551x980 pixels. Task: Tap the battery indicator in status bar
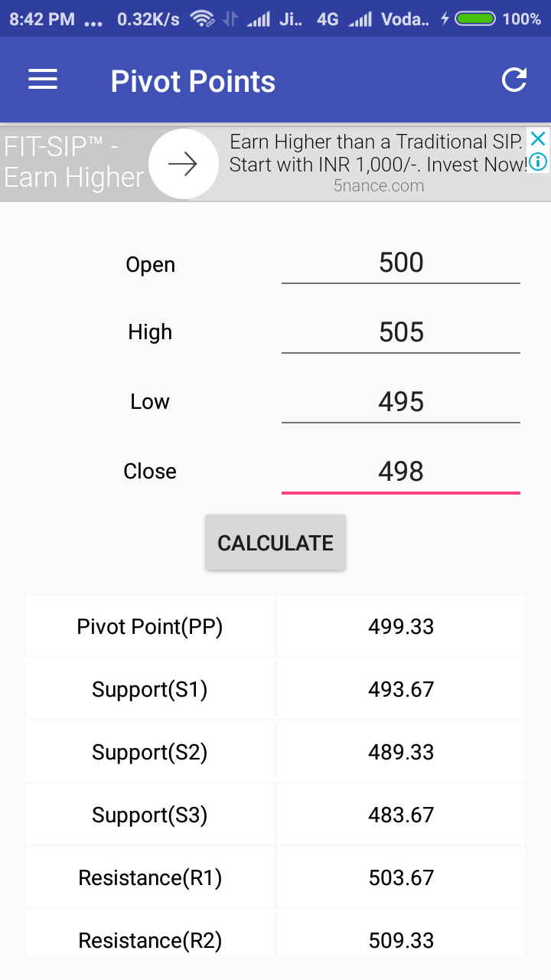pyautogui.click(x=474, y=18)
